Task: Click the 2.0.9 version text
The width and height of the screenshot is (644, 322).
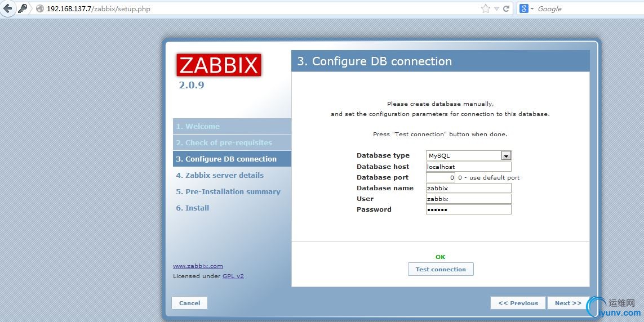Action: click(192, 85)
